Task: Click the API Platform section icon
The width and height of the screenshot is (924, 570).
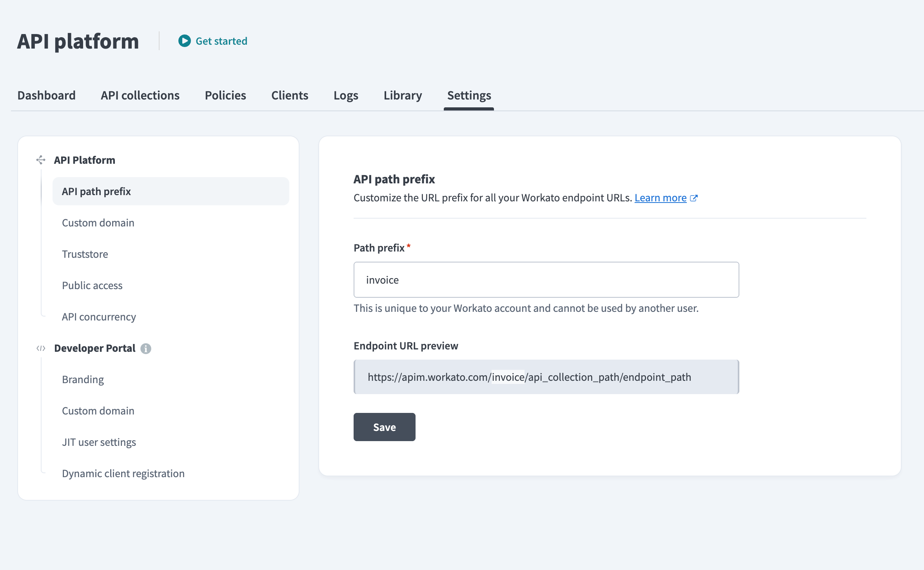Action: click(x=41, y=160)
